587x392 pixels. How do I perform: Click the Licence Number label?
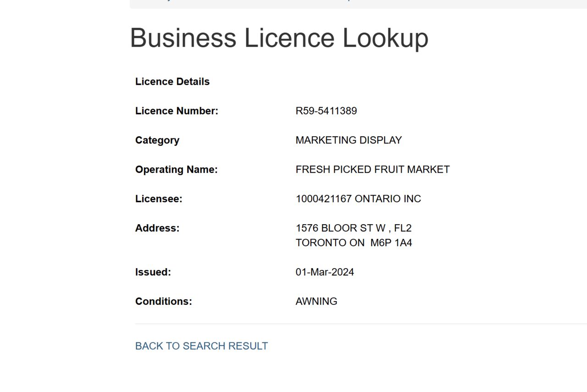pyautogui.click(x=177, y=111)
